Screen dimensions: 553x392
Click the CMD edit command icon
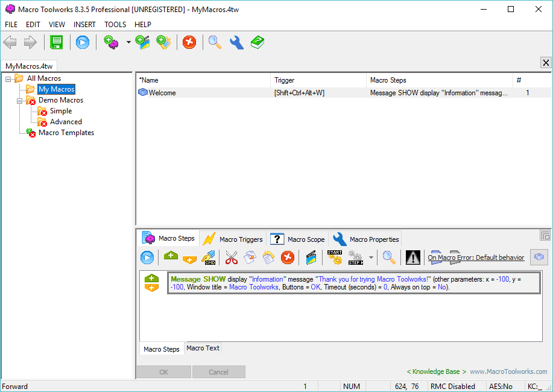tap(209, 258)
